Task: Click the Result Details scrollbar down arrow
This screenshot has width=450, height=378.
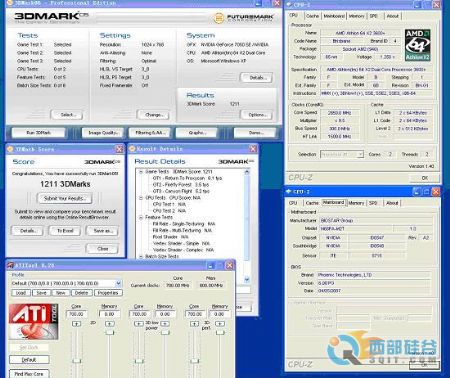Action: tap(247, 279)
